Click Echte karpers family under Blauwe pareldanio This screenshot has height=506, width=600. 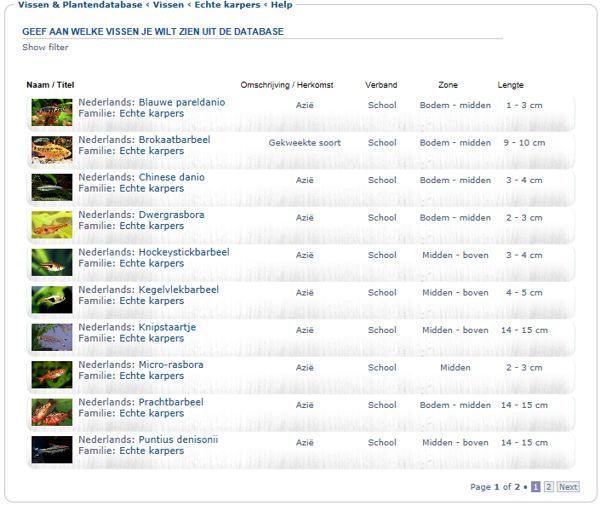tap(152, 114)
